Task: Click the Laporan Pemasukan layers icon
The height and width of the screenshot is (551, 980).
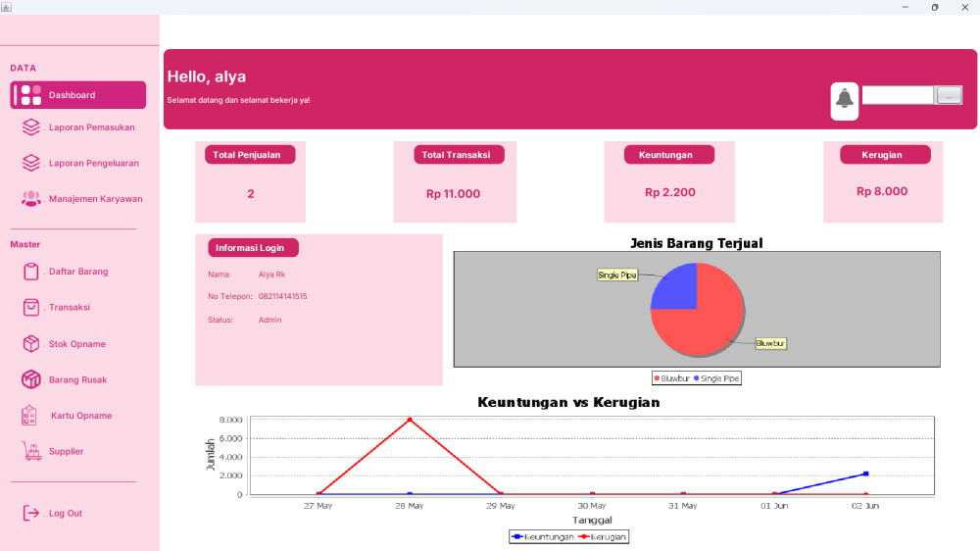Action: click(31, 127)
